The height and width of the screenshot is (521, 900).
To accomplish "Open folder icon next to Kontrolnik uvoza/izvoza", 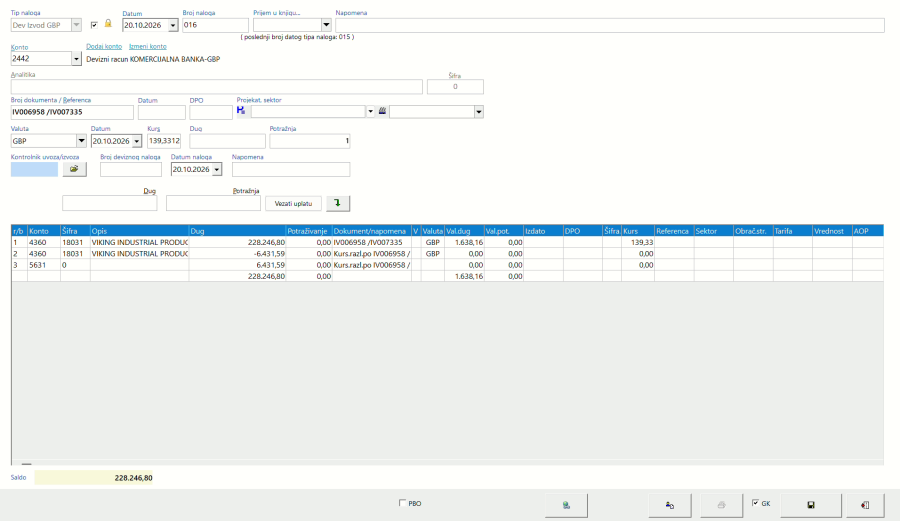I will click(74, 169).
